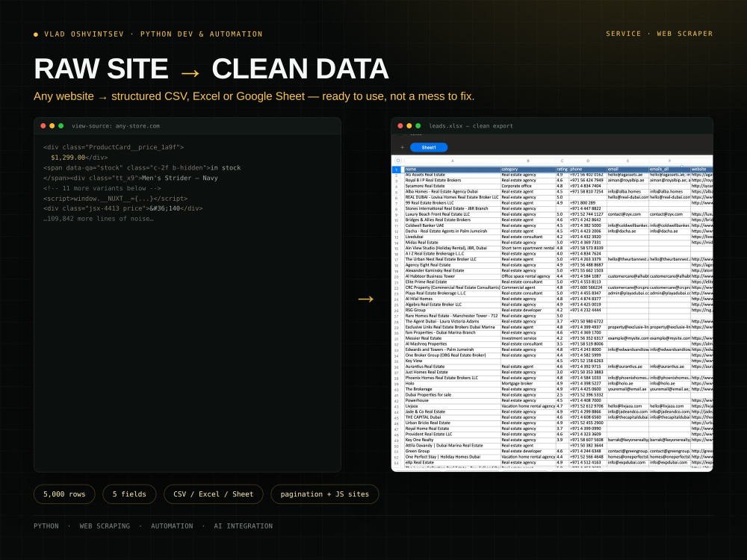Screen dimensions: 747x560
Task: Click 'view-source: any-store.com' window title
Action: click(x=116, y=126)
